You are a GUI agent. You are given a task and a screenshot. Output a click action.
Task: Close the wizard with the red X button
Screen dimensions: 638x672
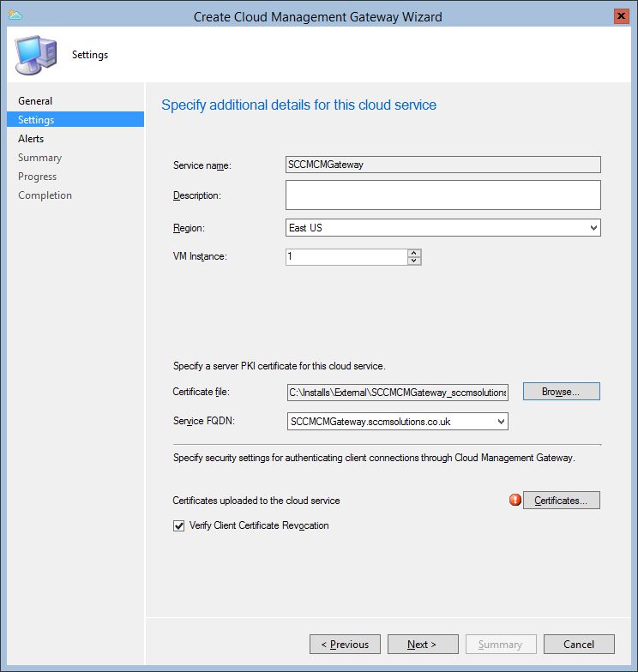coord(621,16)
